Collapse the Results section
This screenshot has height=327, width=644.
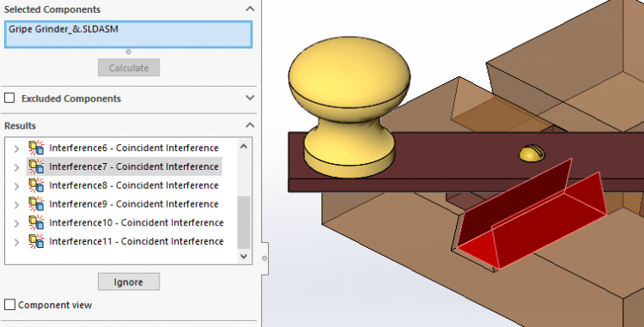249,125
